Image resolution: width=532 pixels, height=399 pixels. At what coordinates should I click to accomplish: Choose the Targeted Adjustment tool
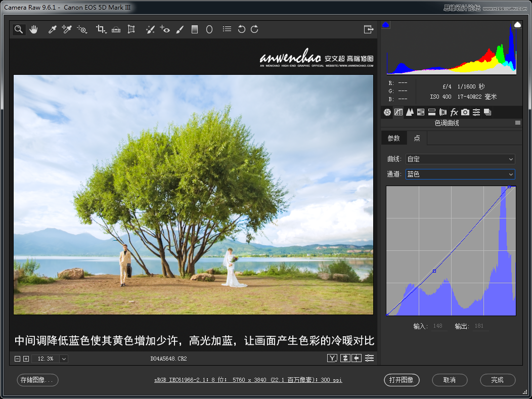82,29
